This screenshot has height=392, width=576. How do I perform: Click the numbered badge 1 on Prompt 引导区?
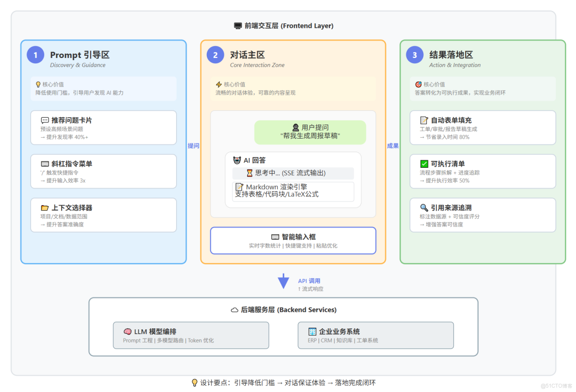coord(35,55)
